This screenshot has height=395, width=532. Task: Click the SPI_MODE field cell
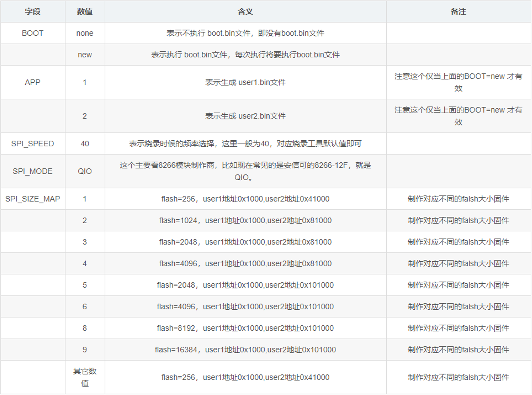(x=33, y=171)
